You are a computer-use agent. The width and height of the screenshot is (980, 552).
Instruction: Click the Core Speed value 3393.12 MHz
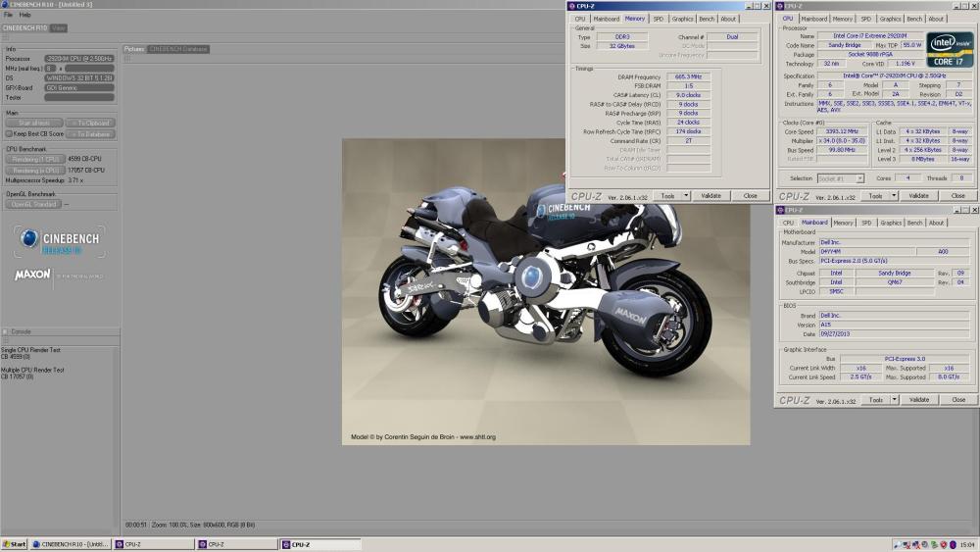point(842,131)
